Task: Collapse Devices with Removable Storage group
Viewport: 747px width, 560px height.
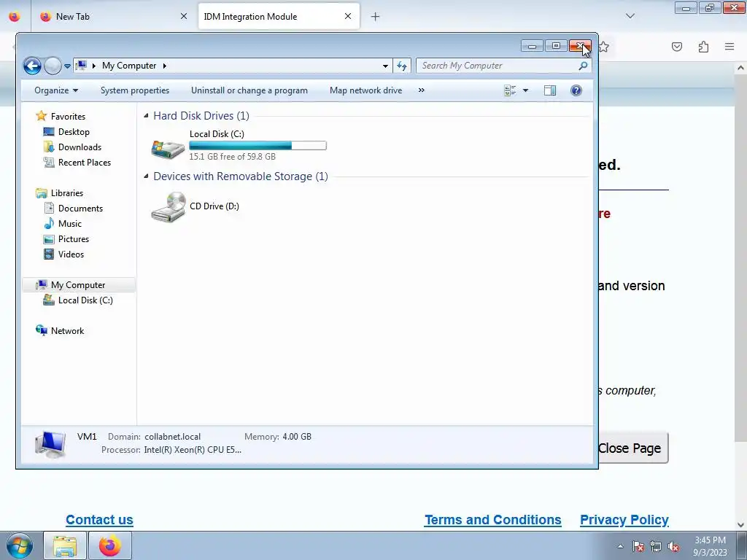Action: pos(146,176)
